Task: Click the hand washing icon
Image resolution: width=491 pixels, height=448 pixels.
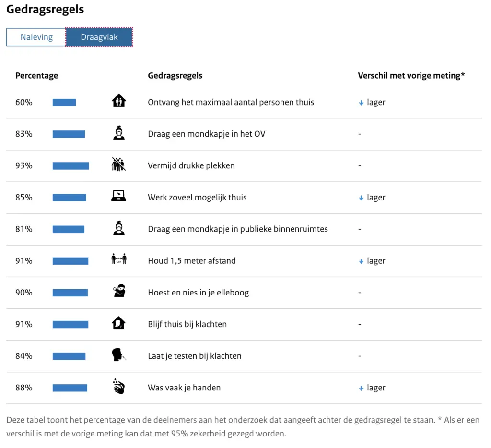Action: 118,387
